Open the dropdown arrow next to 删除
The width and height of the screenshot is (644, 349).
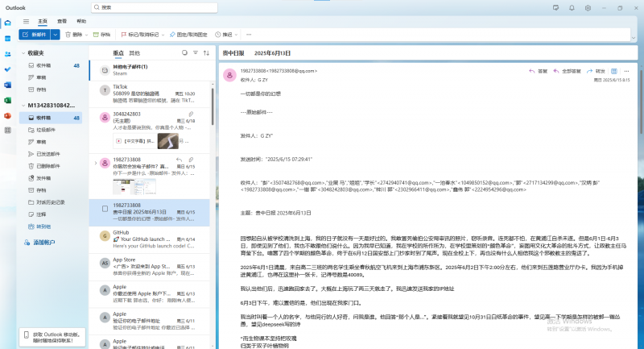tap(86, 35)
